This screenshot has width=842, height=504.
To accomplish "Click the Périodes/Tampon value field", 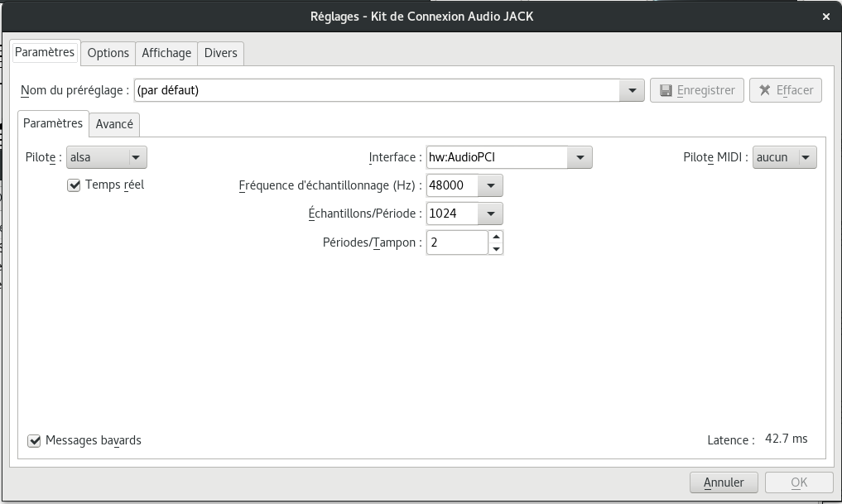I will pos(457,242).
